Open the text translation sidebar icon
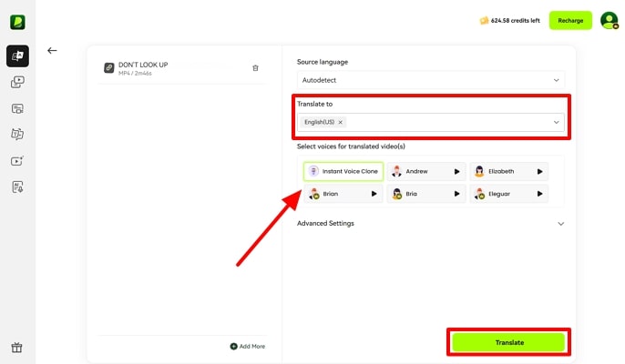This screenshot has height=364, width=625. (17, 134)
